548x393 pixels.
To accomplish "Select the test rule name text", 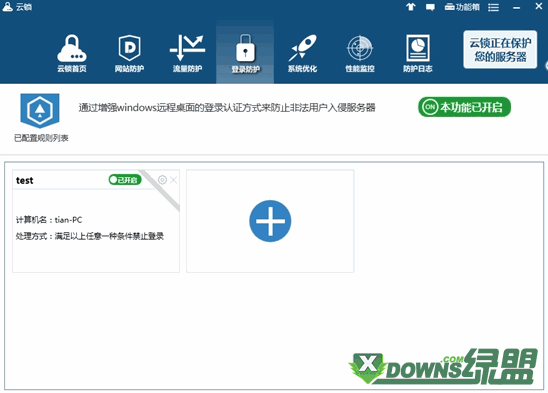I will [24, 180].
